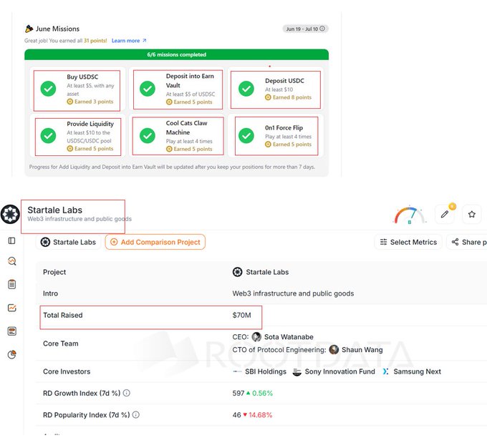Click the Startale Labs page title

click(55, 210)
